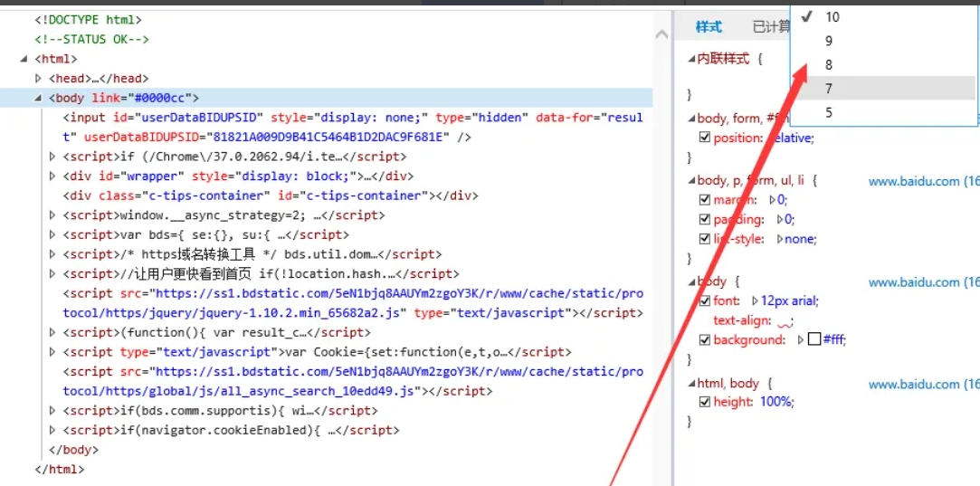Click the '100%' height value

[777, 402]
